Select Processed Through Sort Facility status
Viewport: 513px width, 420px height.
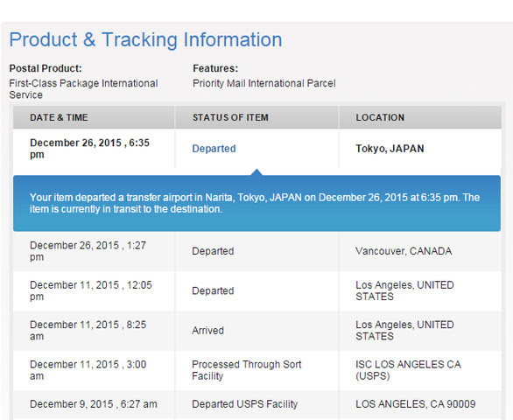tap(246, 370)
